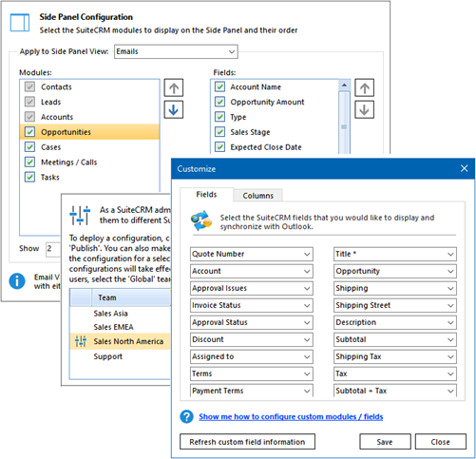Uncheck the Tasks module checkbox

pos(29,177)
